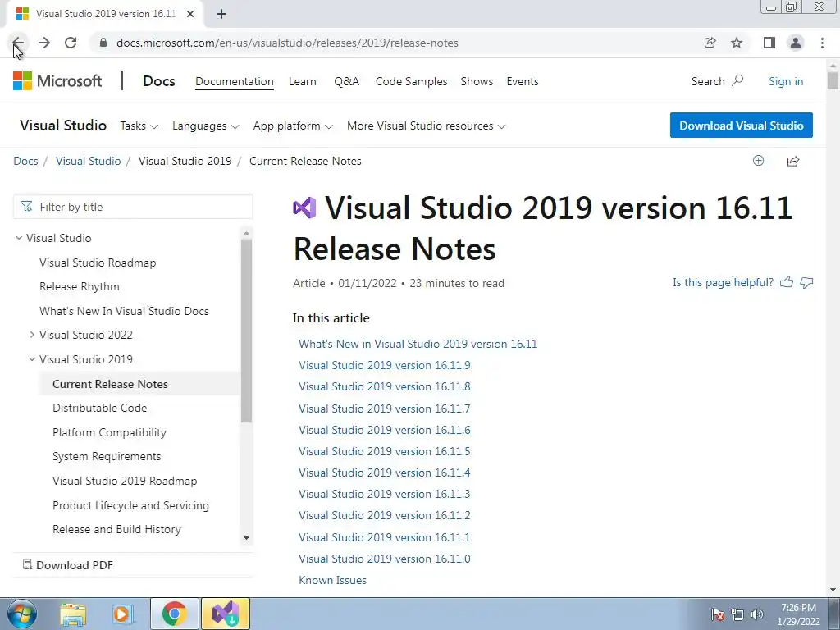Open Visual Studio 2019 version 16.11.9 link
840x630 pixels.
[x=385, y=365]
